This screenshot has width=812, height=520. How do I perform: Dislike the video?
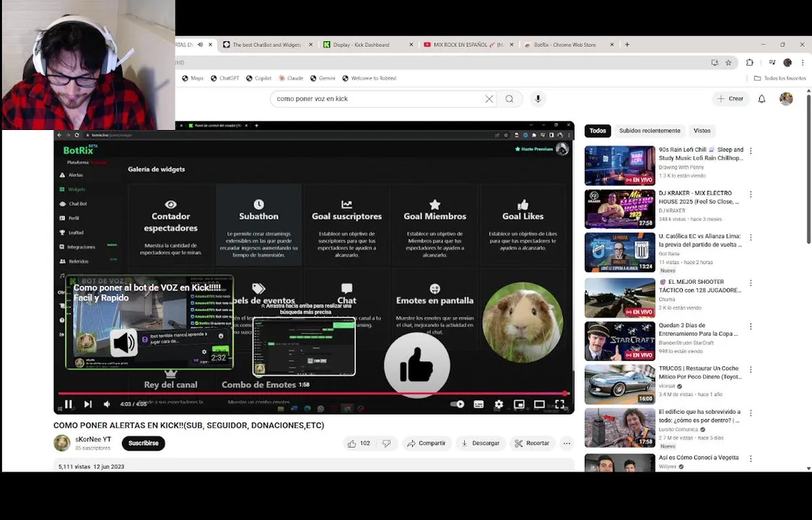386,443
